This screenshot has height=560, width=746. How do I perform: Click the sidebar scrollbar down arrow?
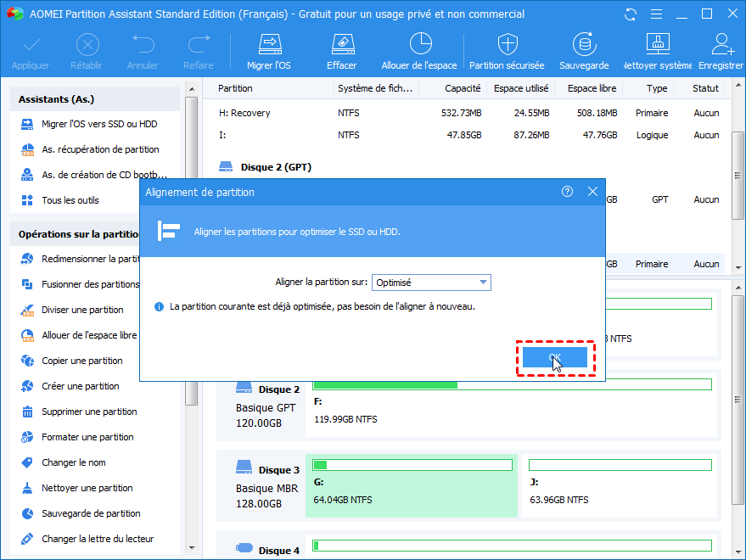click(192, 548)
